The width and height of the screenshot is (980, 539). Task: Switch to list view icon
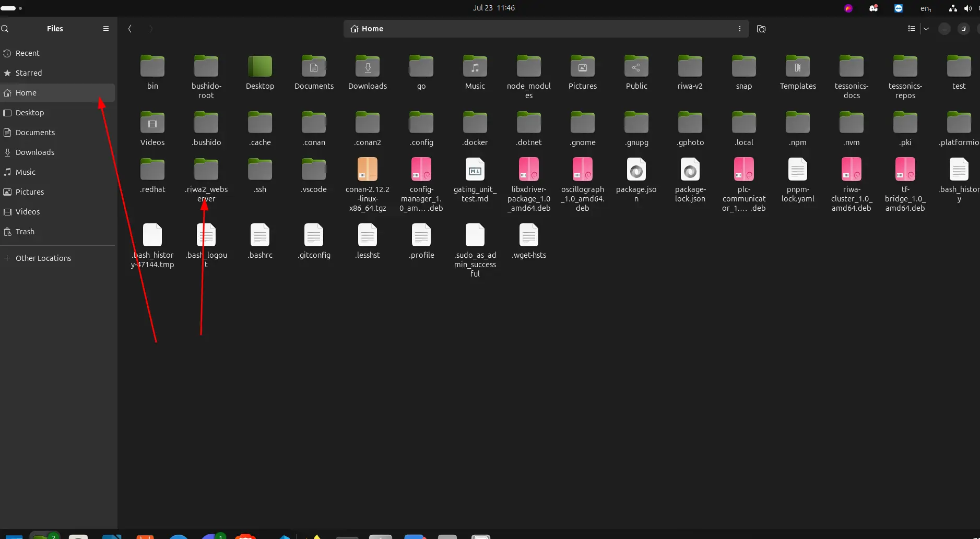click(x=912, y=29)
